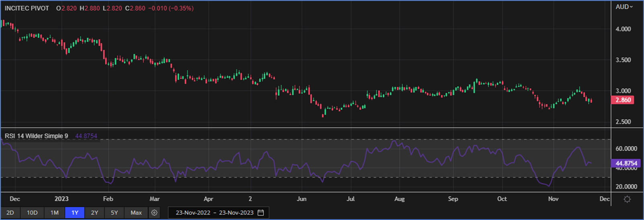Click the 60.0000 RSI axis label
Screen dimensions: 644x220
coord(626,149)
